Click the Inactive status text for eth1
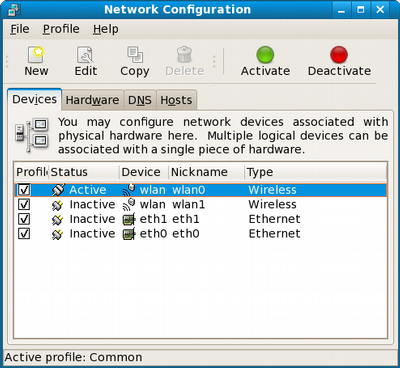The height and width of the screenshot is (368, 400). [x=92, y=219]
